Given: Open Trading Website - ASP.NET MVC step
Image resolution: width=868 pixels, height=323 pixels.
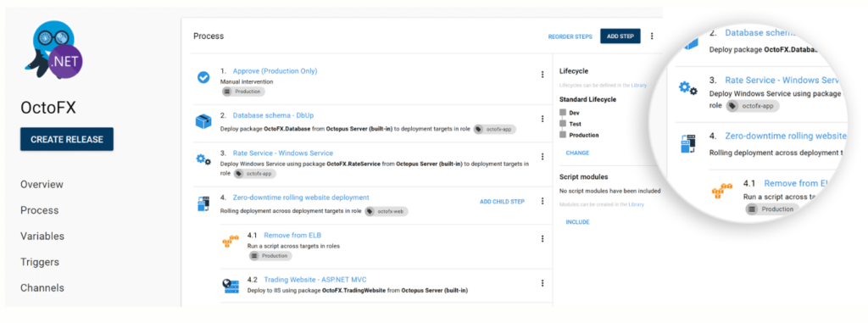Looking at the screenshot, I should 315,279.
